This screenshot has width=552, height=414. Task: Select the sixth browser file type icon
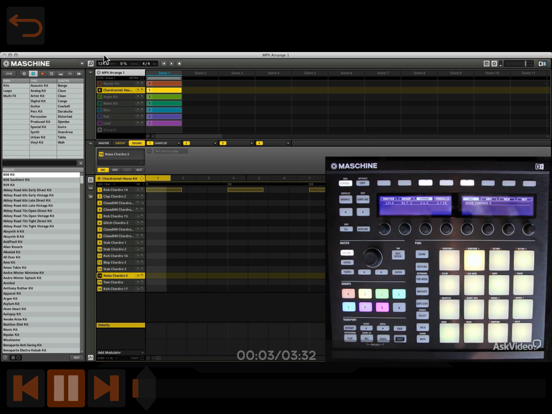[70, 74]
